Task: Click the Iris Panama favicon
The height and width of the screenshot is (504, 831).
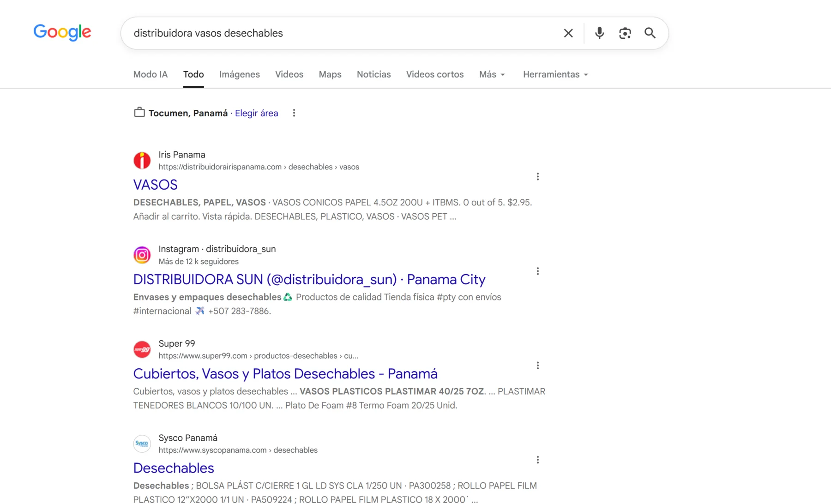Action: [142, 161]
